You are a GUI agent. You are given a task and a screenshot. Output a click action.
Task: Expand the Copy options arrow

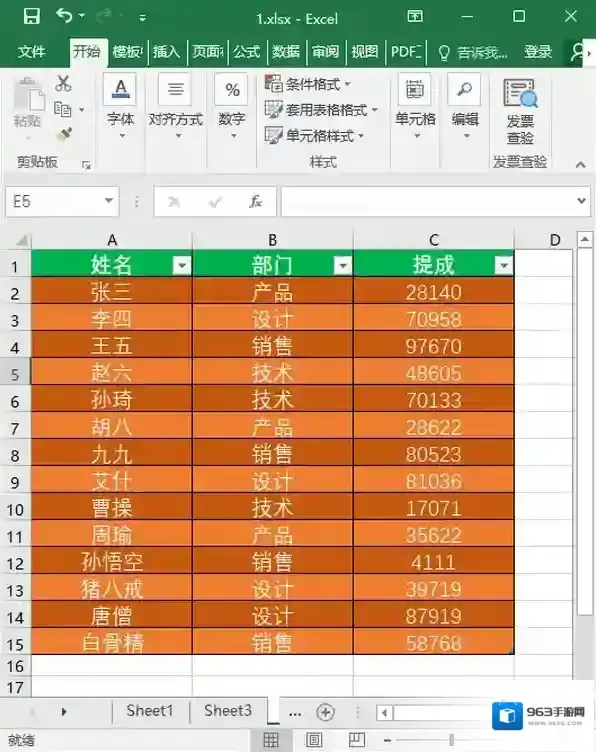82,110
